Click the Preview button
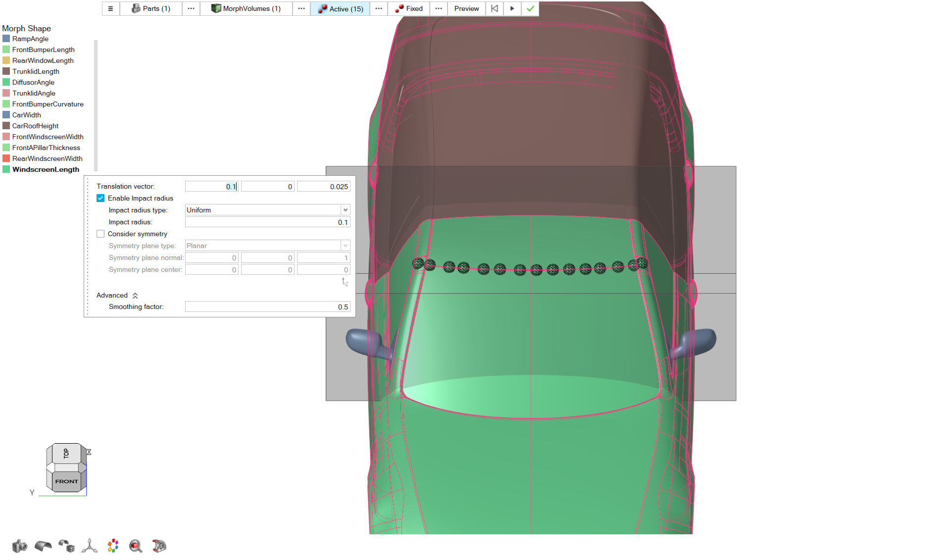The width and height of the screenshot is (952, 560). (466, 8)
